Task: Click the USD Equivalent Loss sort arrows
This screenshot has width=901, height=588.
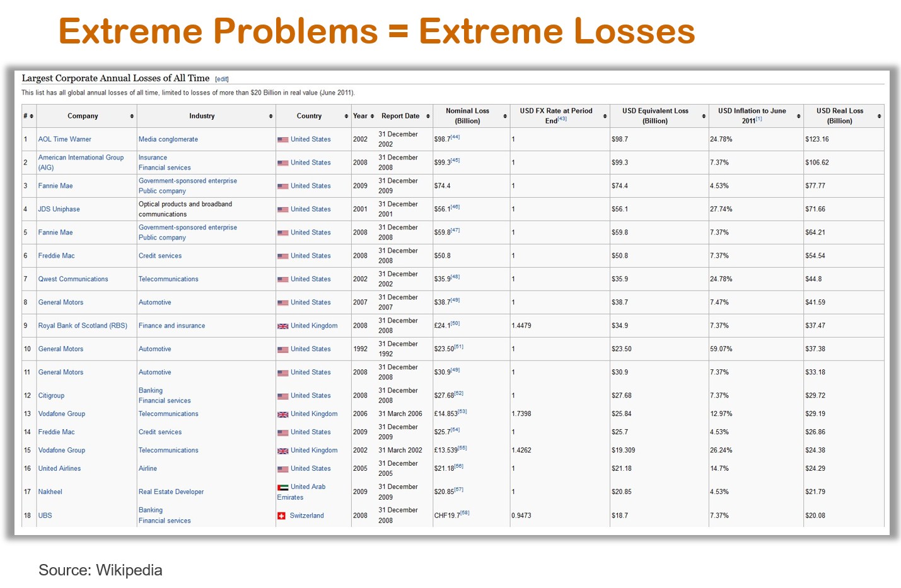Action: click(x=704, y=116)
